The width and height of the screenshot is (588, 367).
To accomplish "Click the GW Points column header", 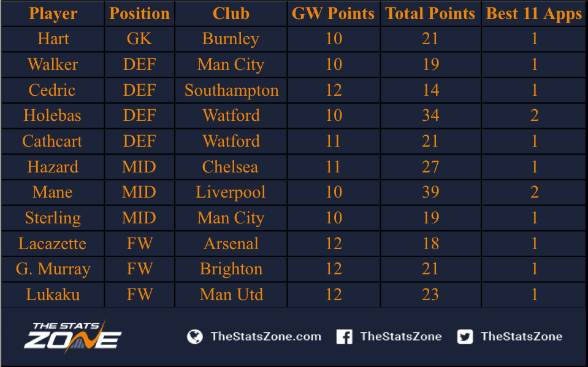I will [334, 14].
